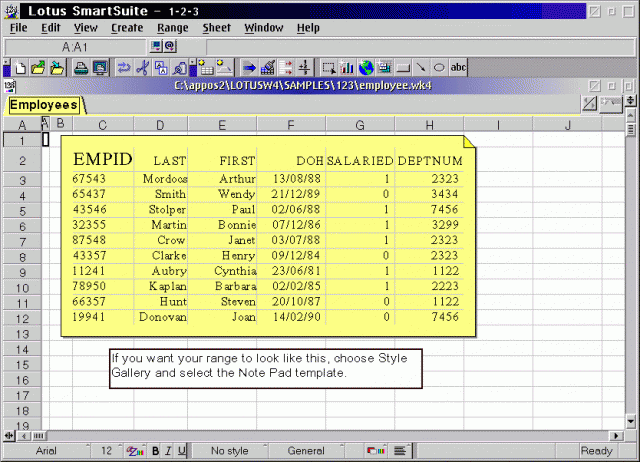Click horizontal scrollbar right arrow
The width and height of the screenshot is (640, 462).
616,436
